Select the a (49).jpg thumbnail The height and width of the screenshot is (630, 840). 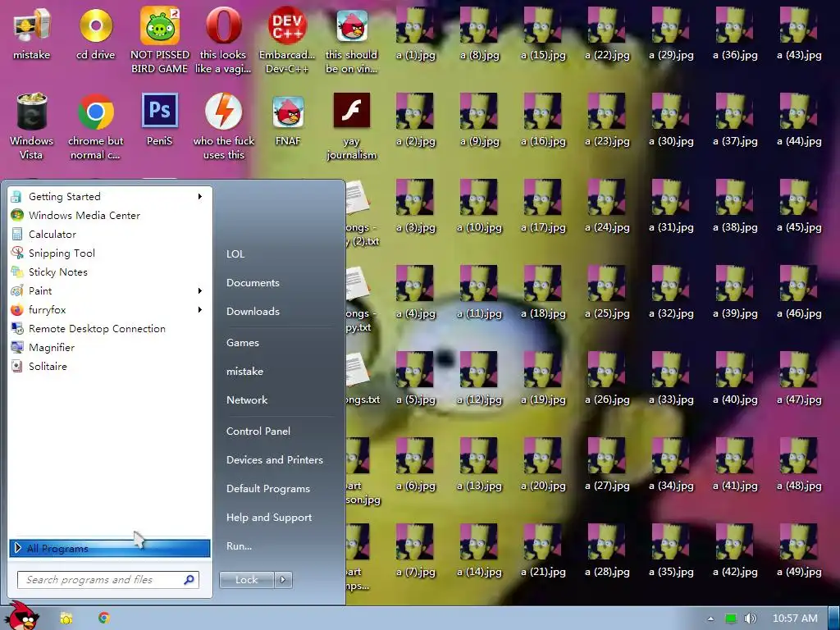coord(799,542)
